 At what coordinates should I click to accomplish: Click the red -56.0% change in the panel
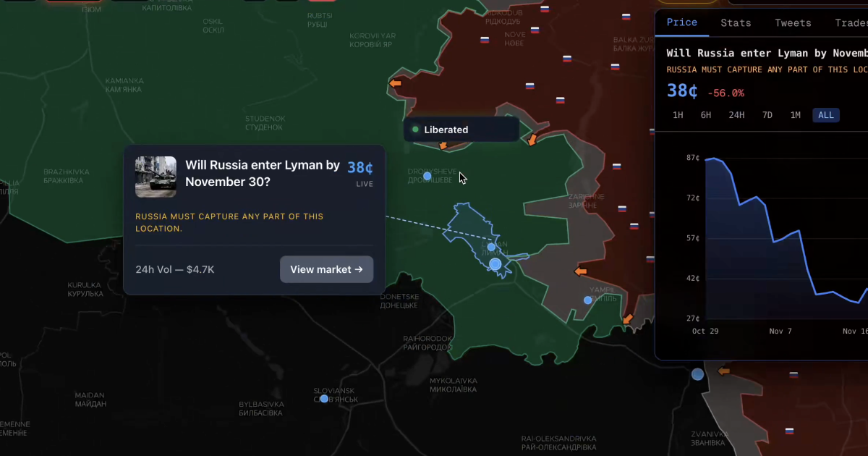[726, 93]
